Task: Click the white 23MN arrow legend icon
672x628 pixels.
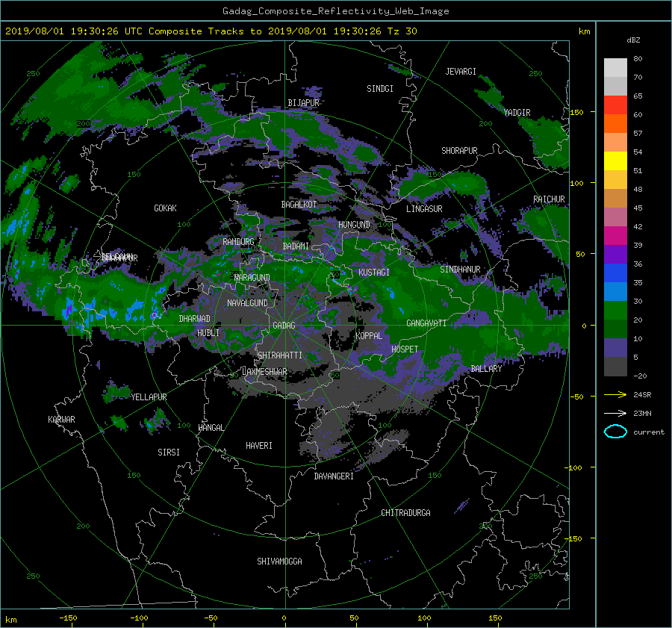Action: tap(615, 413)
